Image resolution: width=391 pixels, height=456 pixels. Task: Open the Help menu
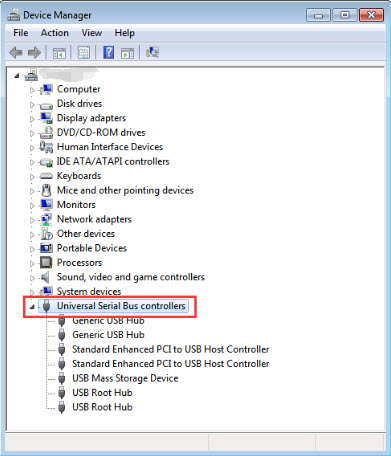124,33
